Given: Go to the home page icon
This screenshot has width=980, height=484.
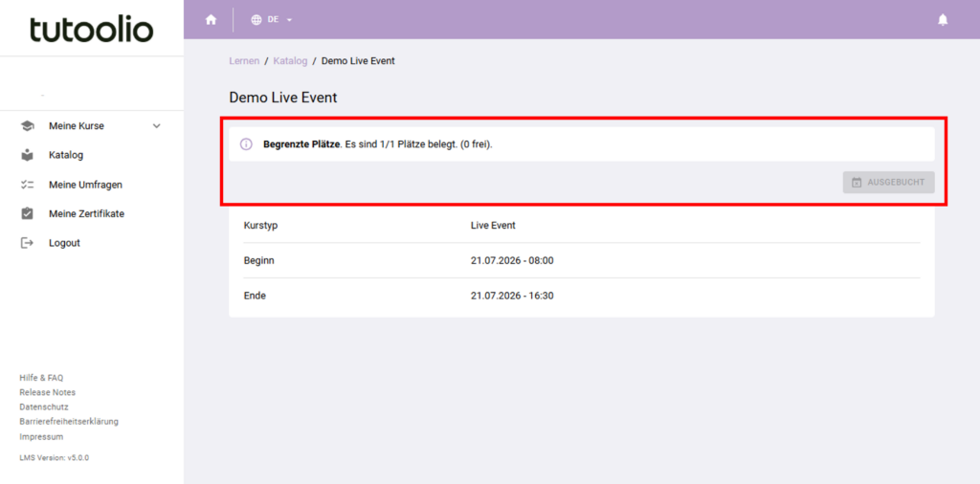Looking at the screenshot, I should pos(212,19).
